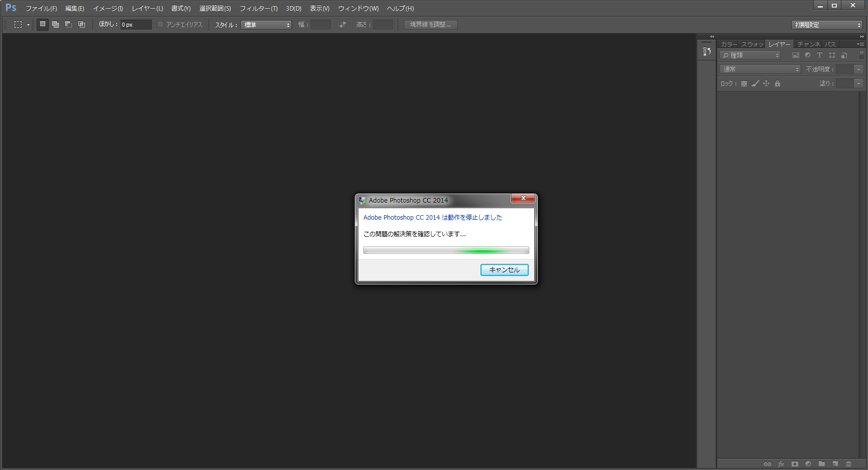Select the New selection mode icon
868x470 pixels.
click(43, 24)
